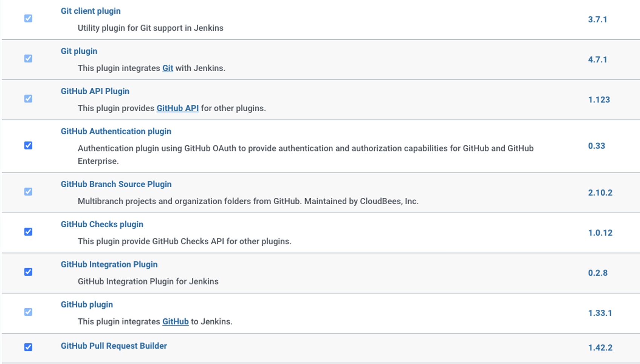Follow the underlined GitHub API link in description
The image size is (640, 364).
(178, 108)
